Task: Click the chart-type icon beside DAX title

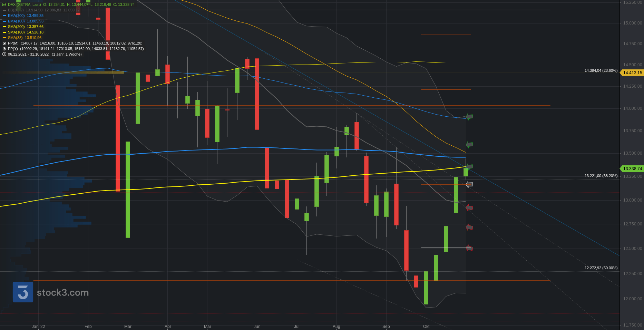Action: [4, 4]
